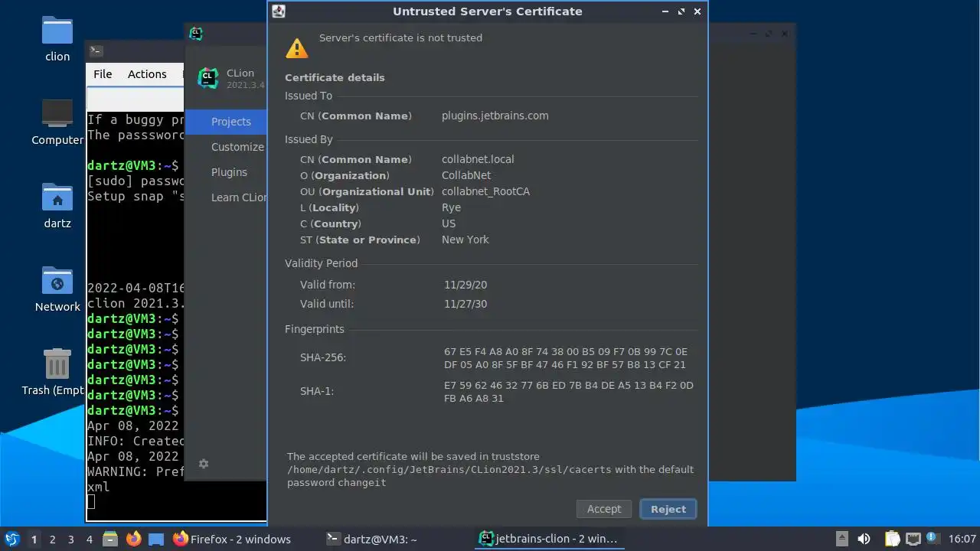The width and height of the screenshot is (980, 551).
Task: Click the notification tray icon with info badge
Action: click(x=933, y=538)
